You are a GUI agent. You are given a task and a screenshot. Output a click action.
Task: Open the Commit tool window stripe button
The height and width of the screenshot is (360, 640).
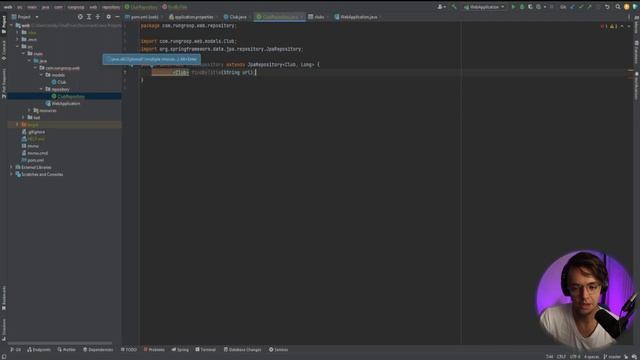click(x=4, y=50)
